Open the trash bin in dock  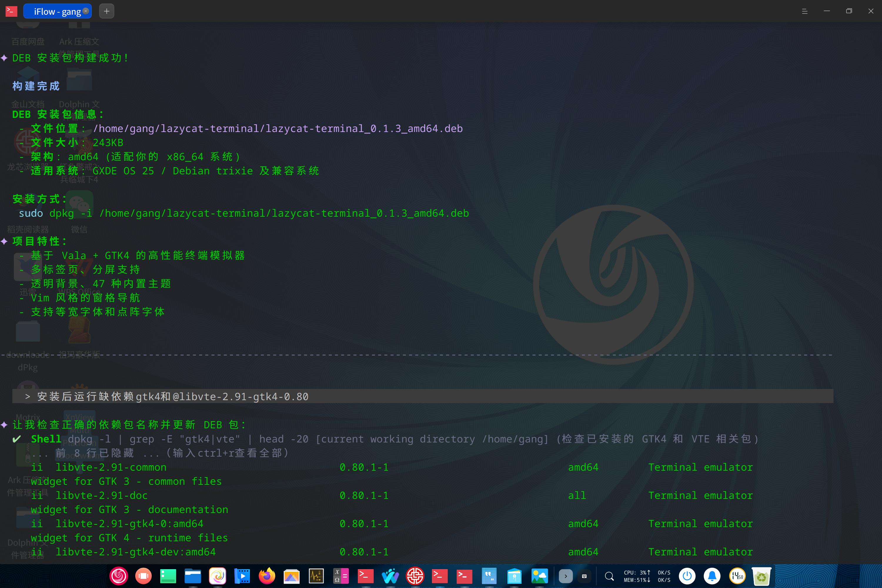[x=761, y=576]
